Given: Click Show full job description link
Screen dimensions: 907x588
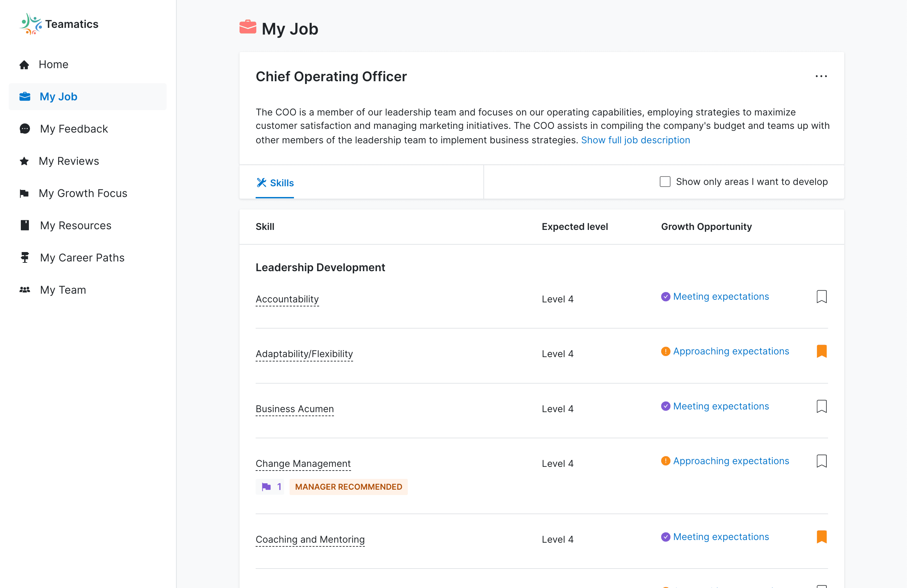Looking at the screenshot, I should (635, 140).
